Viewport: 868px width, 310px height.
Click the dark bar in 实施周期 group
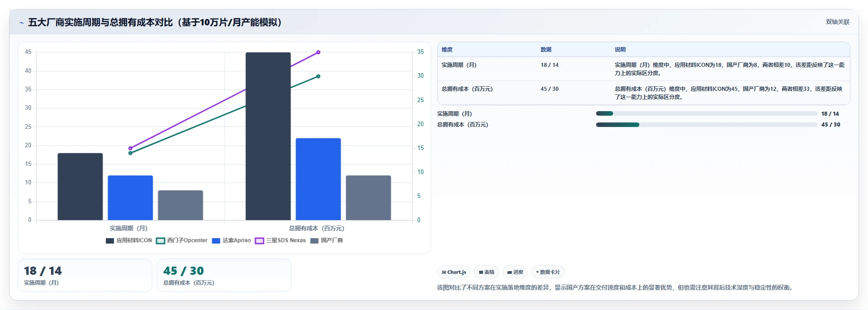(80, 187)
